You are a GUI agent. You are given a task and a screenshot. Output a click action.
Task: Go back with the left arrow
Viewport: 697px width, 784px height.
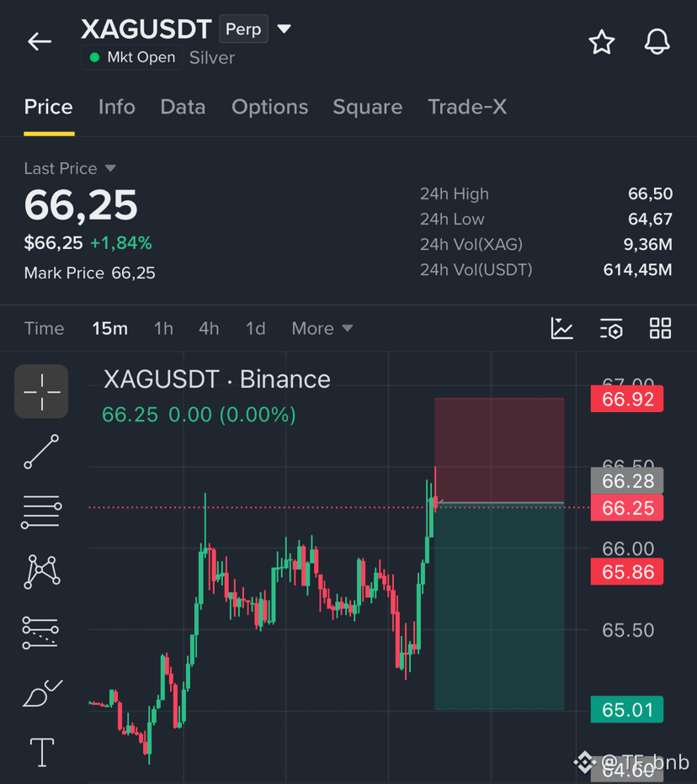tap(40, 41)
